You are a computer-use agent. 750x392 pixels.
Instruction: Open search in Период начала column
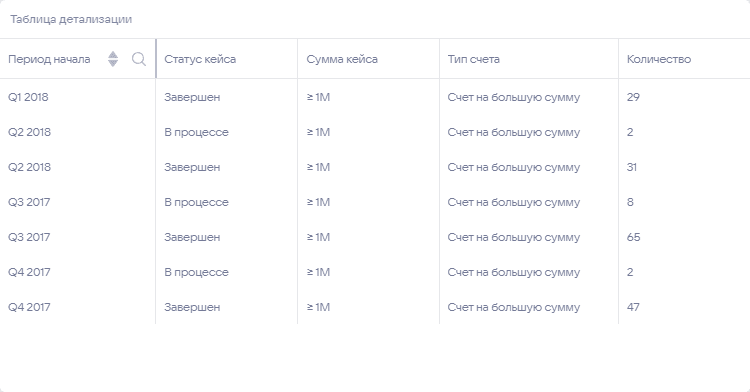pos(139,59)
